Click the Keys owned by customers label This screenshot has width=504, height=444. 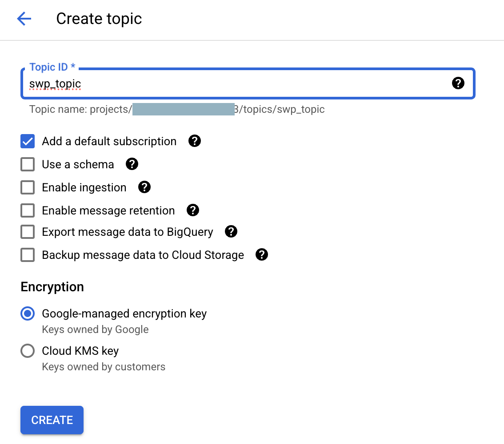coord(103,366)
